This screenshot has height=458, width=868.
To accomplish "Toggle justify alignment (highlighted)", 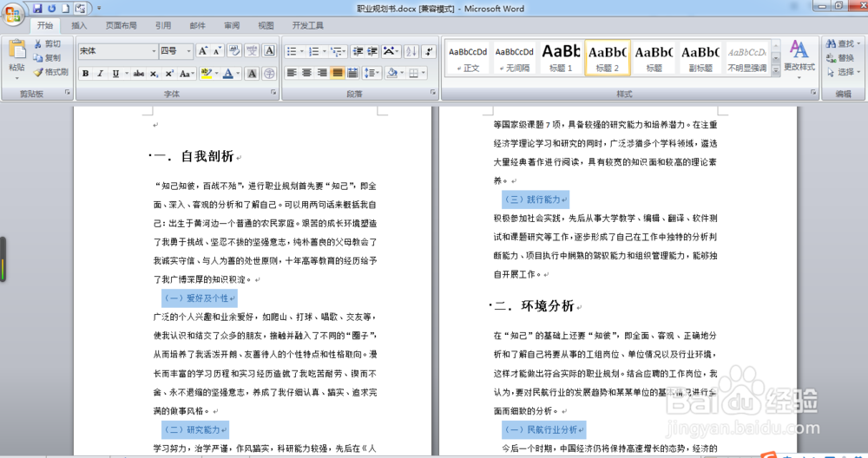I will click(337, 73).
